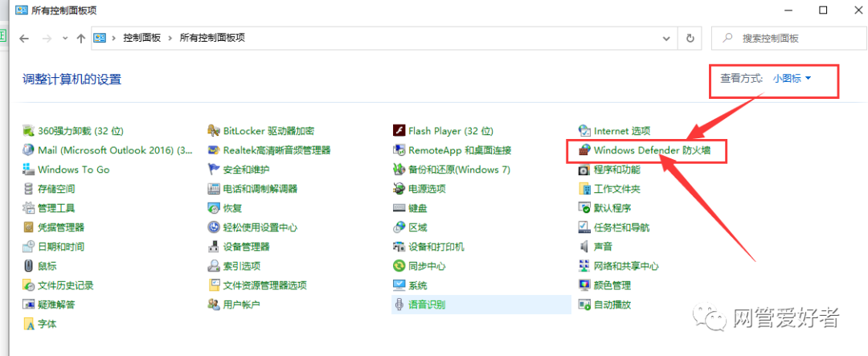Click the 凭据管理器 icon
The width and height of the screenshot is (868, 356).
click(x=28, y=227)
